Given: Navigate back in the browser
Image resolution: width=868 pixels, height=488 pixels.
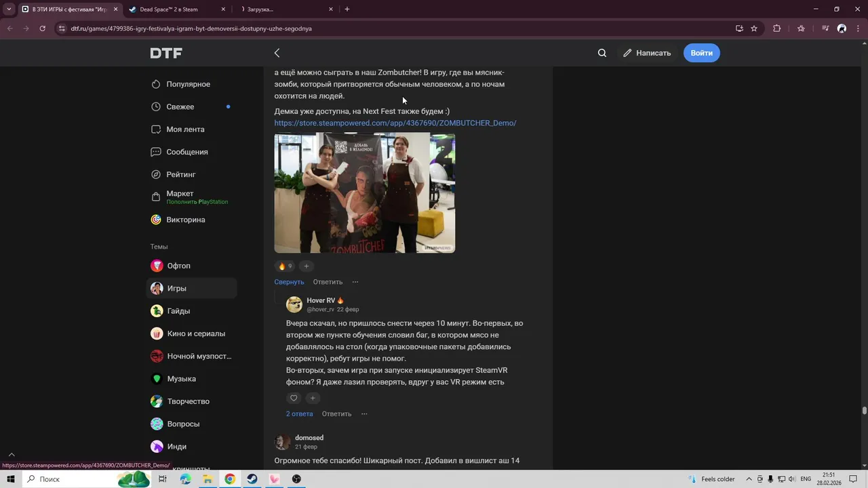Looking at the screenshot, I should pyautogui.click(x=9, y=28).
